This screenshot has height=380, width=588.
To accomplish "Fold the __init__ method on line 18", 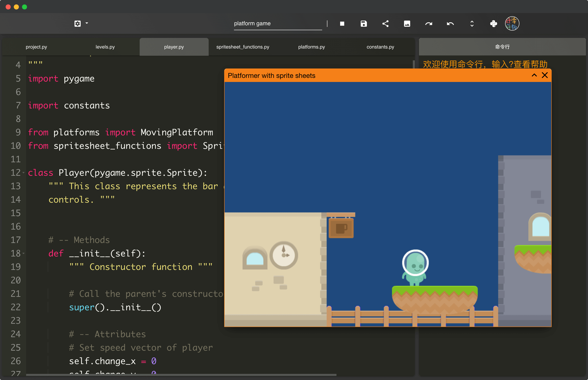I will click(x=24, y=253).
